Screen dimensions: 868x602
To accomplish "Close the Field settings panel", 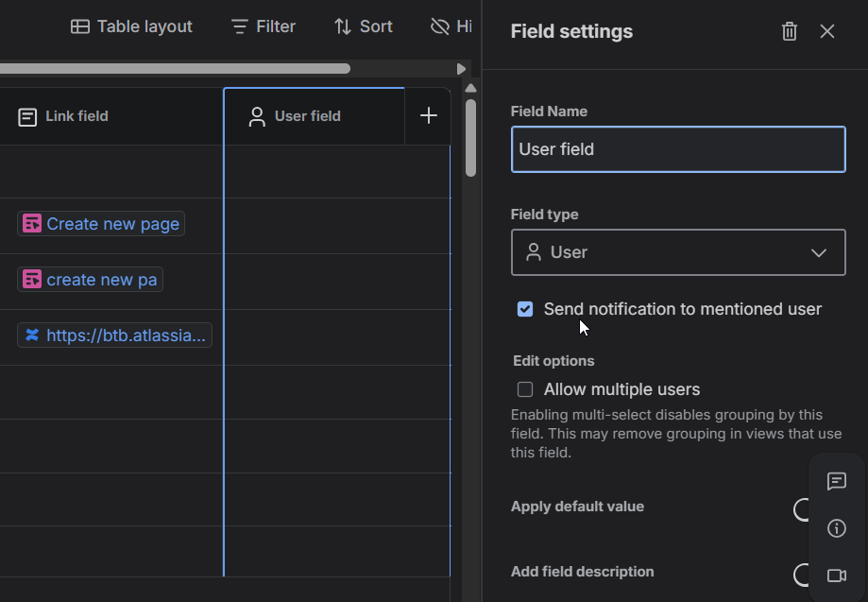I will (827, 31).
